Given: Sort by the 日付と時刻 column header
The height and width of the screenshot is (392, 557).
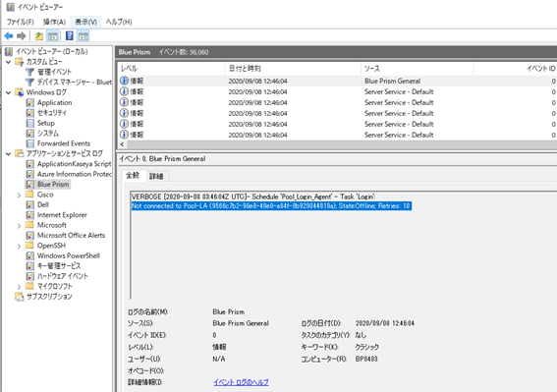Looking at the screenshot, I should coord(293,69).
